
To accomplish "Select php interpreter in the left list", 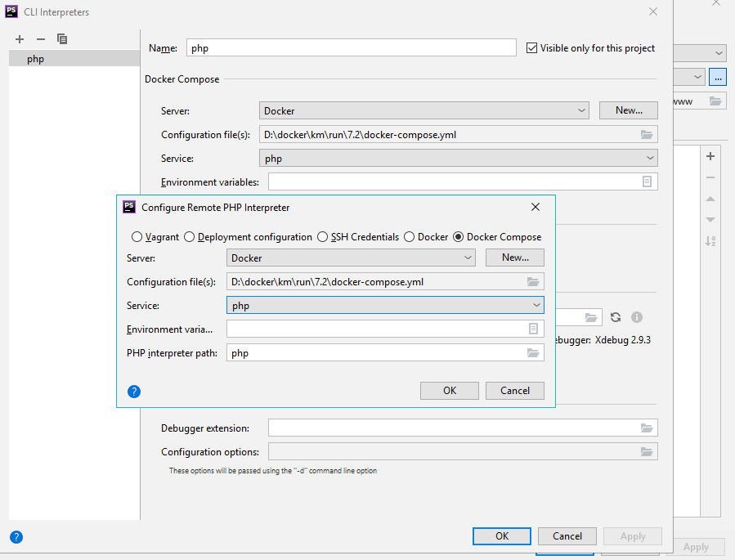I will point(36,59).
